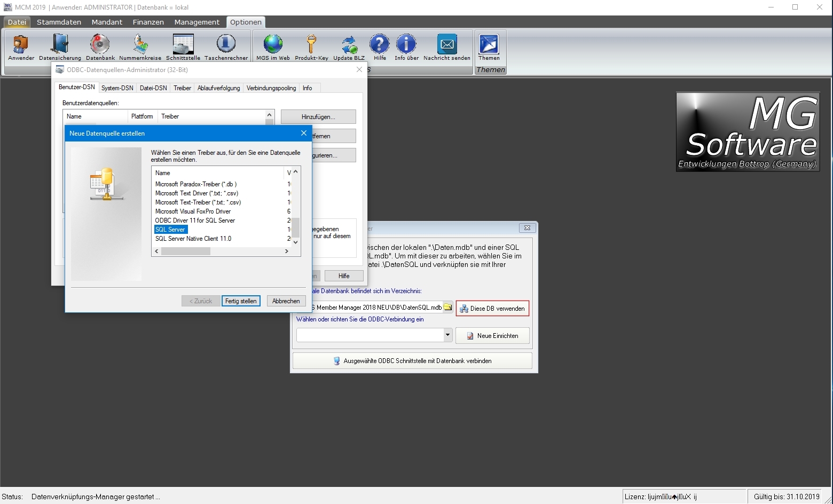Click the Treiber column header in Benutzerdatenquellen
The width and height of the screenshot is (833, 504).
point(211,116)
